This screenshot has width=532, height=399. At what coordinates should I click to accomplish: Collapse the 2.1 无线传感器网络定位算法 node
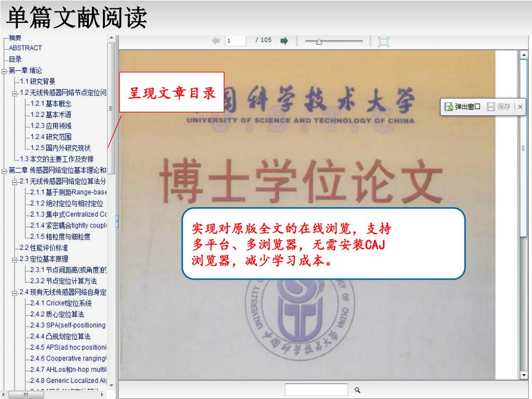15,182
